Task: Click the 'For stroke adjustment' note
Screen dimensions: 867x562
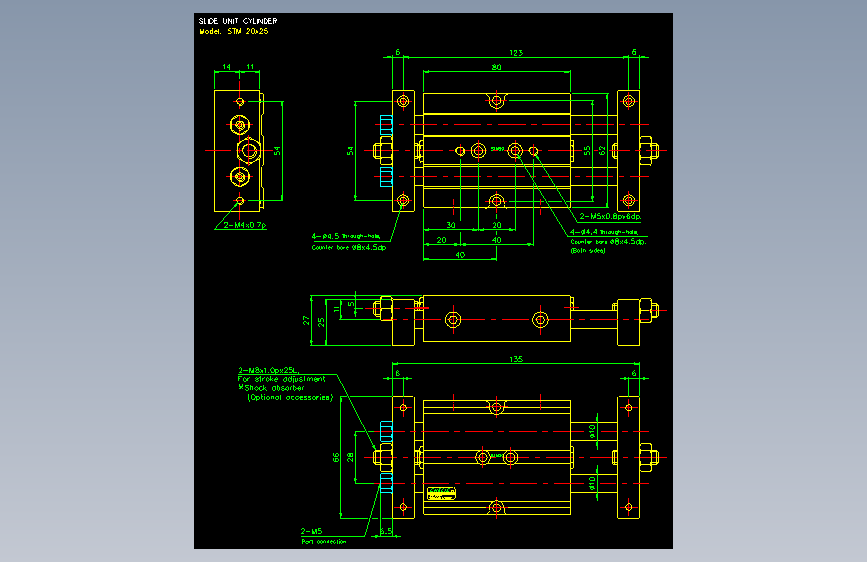Action: click(x=281, y=379)
